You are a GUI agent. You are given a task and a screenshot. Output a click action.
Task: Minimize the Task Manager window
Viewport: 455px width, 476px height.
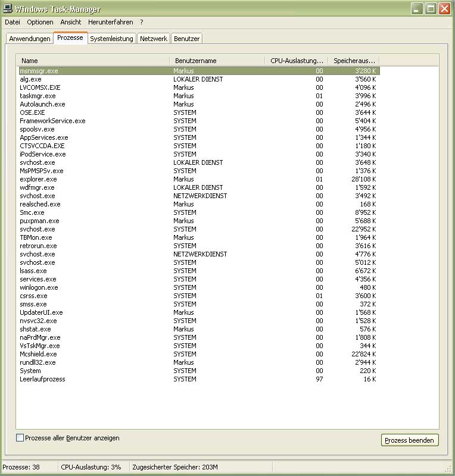pos(417,8)
